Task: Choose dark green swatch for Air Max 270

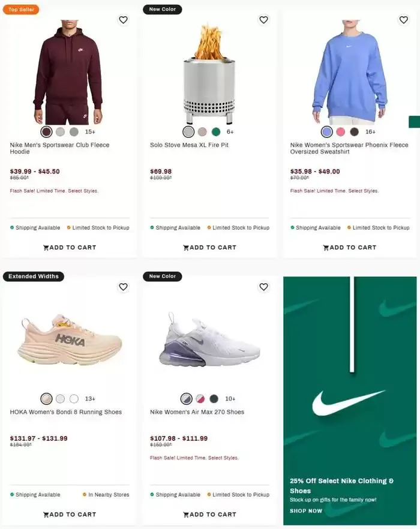Action: [214, 399]
